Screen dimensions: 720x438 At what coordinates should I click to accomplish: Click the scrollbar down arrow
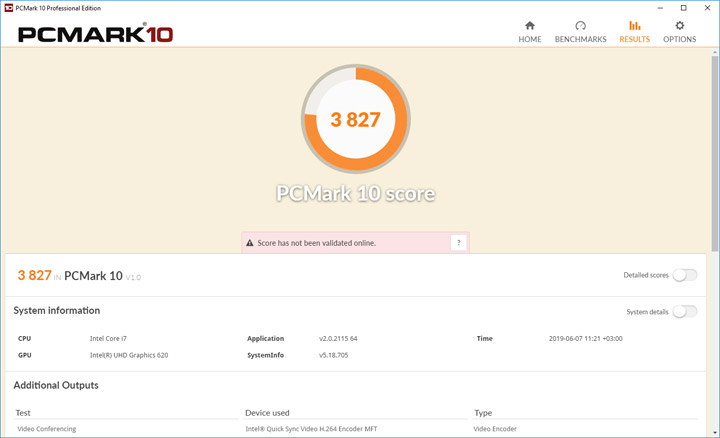coord(714,432)
